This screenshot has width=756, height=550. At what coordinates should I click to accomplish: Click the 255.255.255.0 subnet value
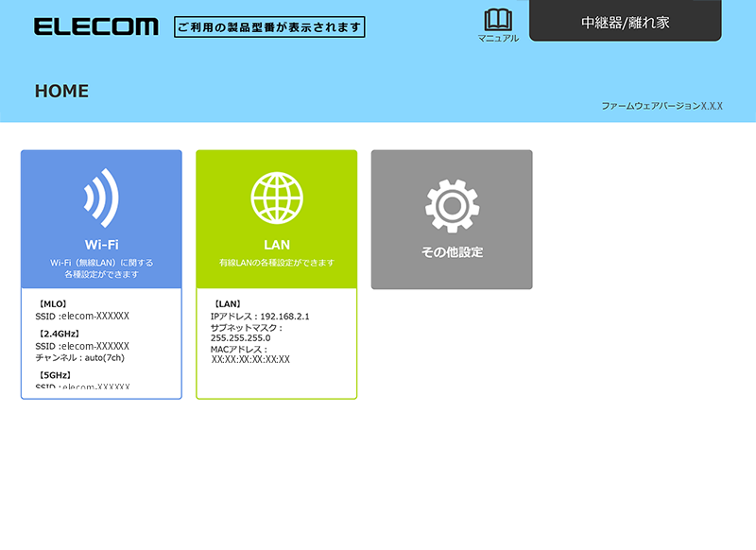tap(241, 338)
